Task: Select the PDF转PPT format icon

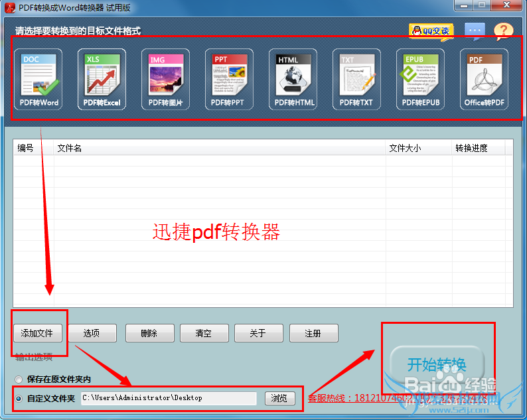Action: pyautogui.click(x=229, y=80)
